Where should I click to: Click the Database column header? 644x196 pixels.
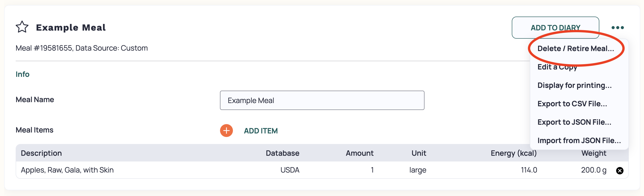pos(282,153)
